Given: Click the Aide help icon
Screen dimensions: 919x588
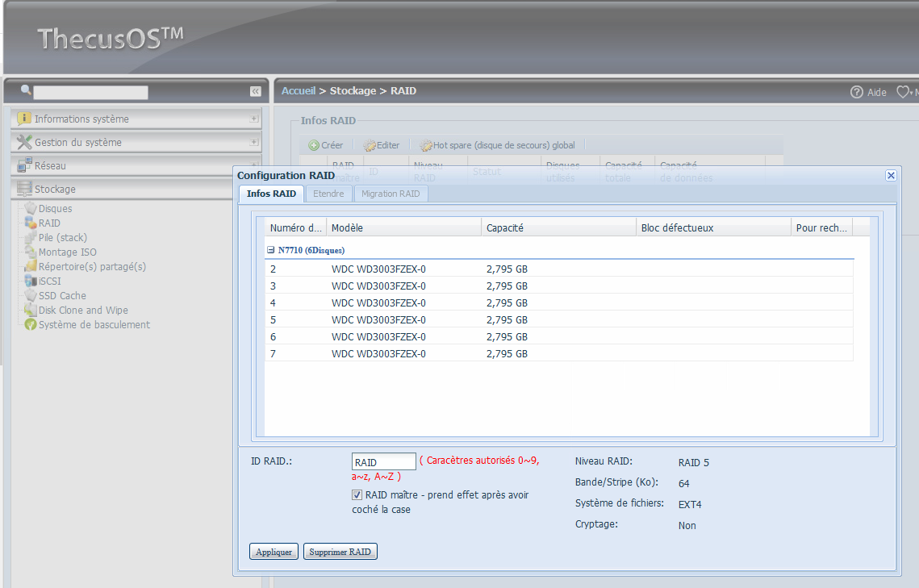Looking at the screenshot, I should pyautogui.click(x=857, y=92).
